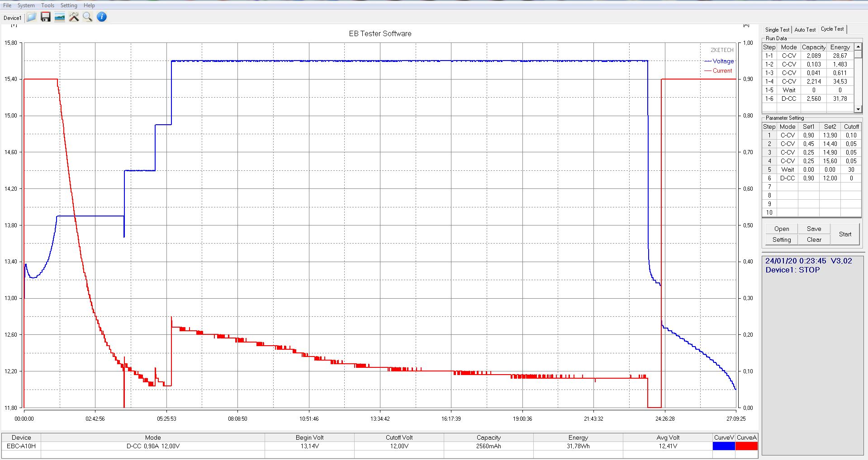The height and width of the screenshot is (460, 868).
Task: Switch to the Auto Test tab
Action: coord(805,30)
